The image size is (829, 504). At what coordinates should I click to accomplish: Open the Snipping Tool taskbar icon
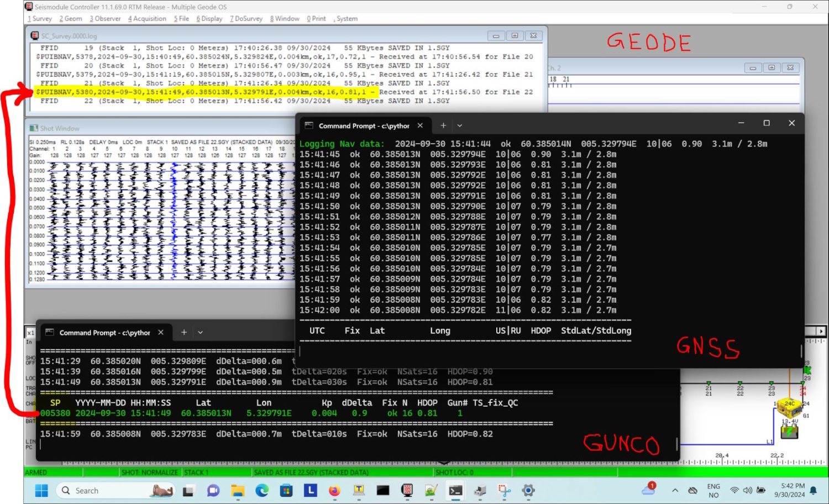[504, 490]
